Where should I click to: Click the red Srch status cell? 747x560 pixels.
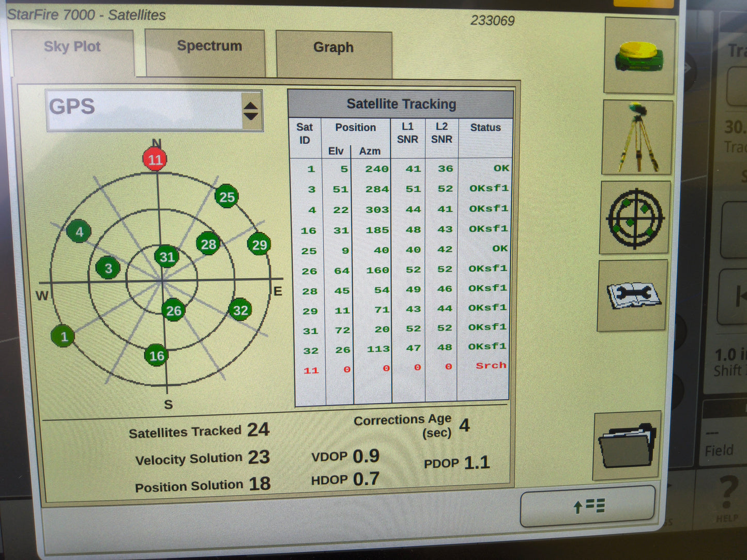point(491,365)
